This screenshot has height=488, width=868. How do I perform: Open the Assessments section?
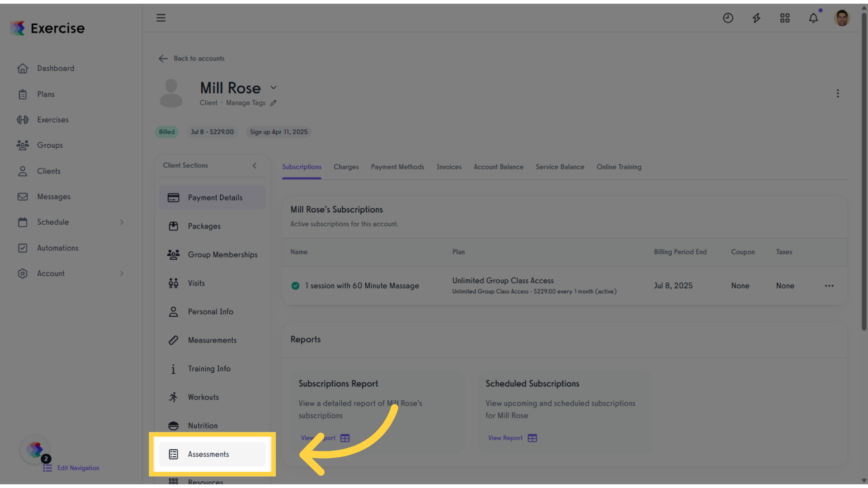click(212, 455)
